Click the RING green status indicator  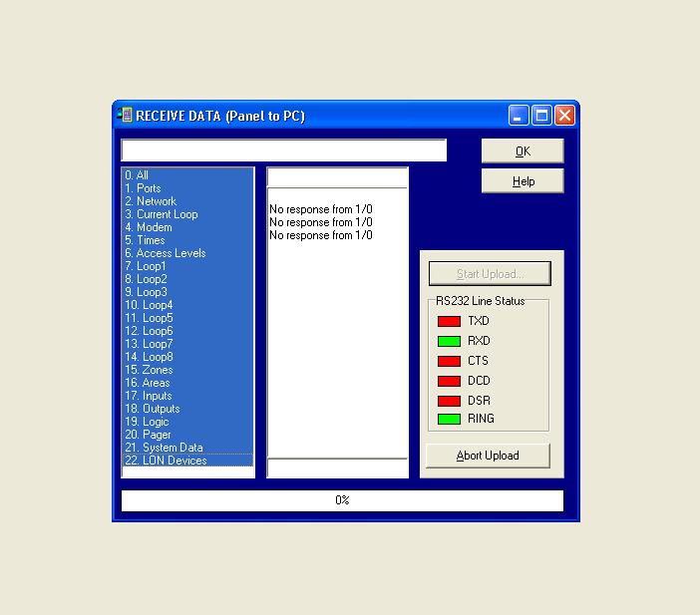[x=449, y=420]
